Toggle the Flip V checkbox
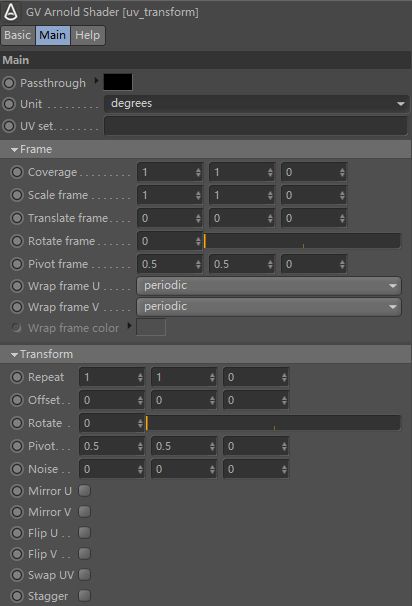 85,554
